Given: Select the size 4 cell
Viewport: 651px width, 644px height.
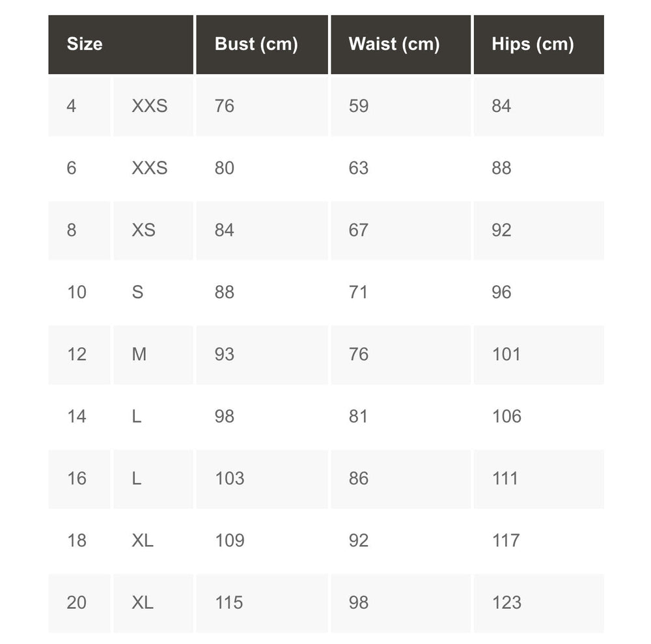Looking at the screenshot, I should [x=72, y=105].
